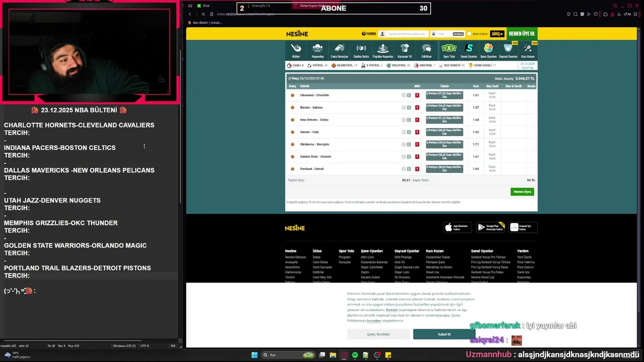Download from the Google Play badge

tap(491, 227)
